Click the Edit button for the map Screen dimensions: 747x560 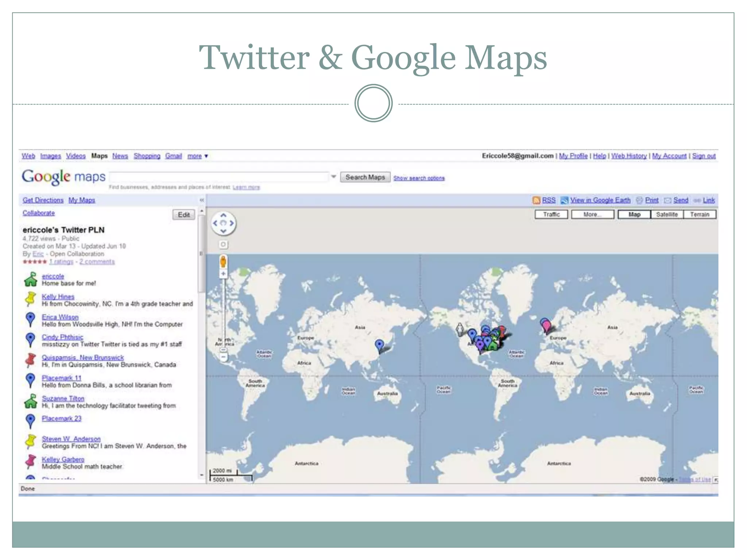point(183,215)
